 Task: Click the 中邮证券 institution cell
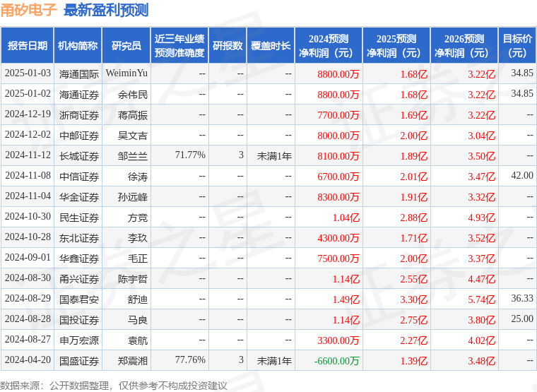pyautogui.click(x=79, y=136)
